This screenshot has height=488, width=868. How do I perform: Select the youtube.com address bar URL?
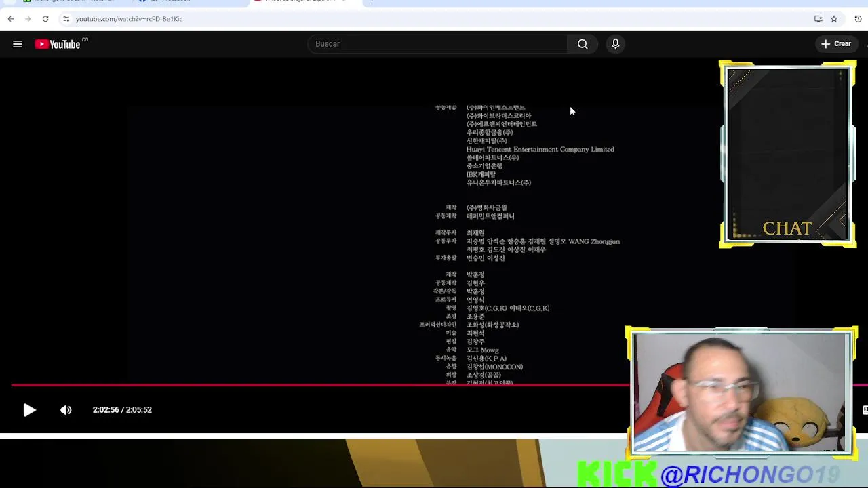[129, 19]
